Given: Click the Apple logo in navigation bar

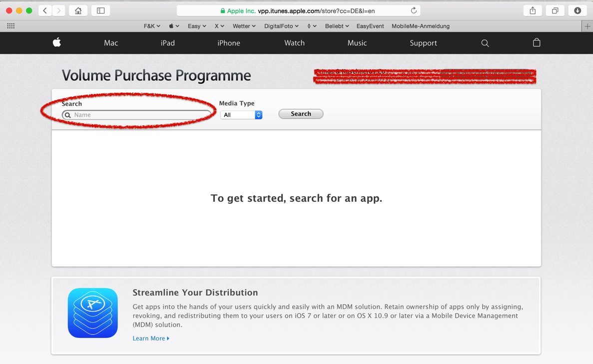Looking at the screenshot, I should [x=57, y=42].
